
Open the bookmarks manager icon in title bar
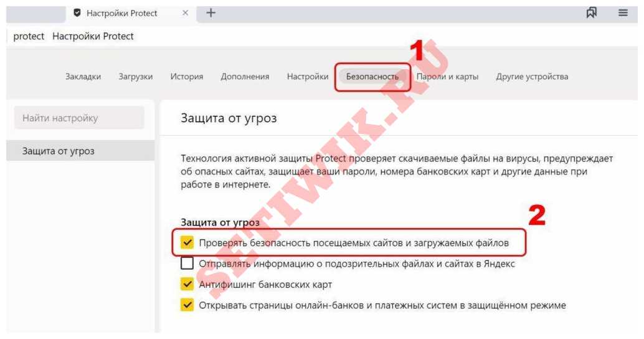pyautogui.click(x=592, y=12)
